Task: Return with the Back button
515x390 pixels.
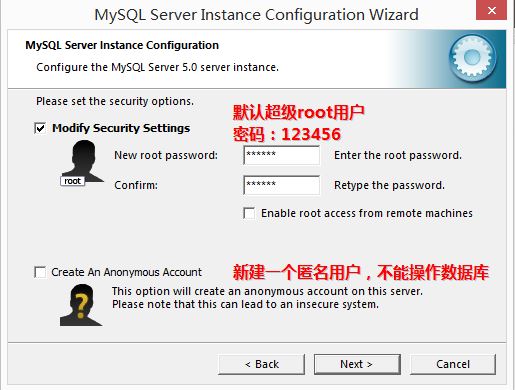Action: [262, 364]
